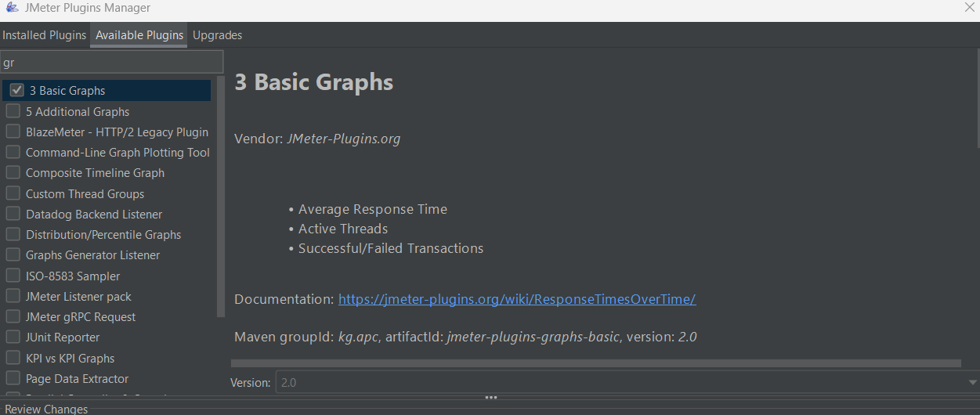980x415 pixels.
Task: Click the description pane horizontal scrollbar
Action: point(596,363)
